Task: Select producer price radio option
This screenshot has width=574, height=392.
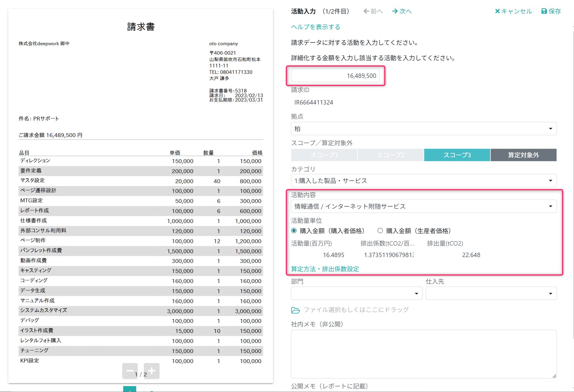Action: tap(380, 231)
